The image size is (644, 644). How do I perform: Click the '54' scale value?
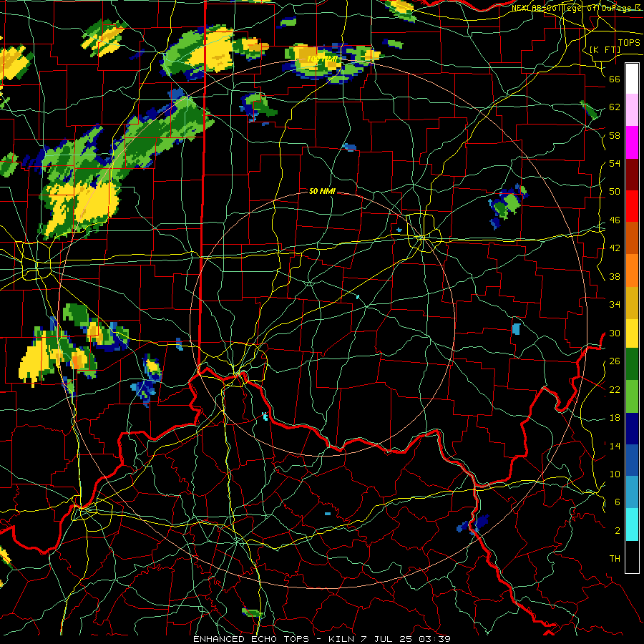[615, 163]
